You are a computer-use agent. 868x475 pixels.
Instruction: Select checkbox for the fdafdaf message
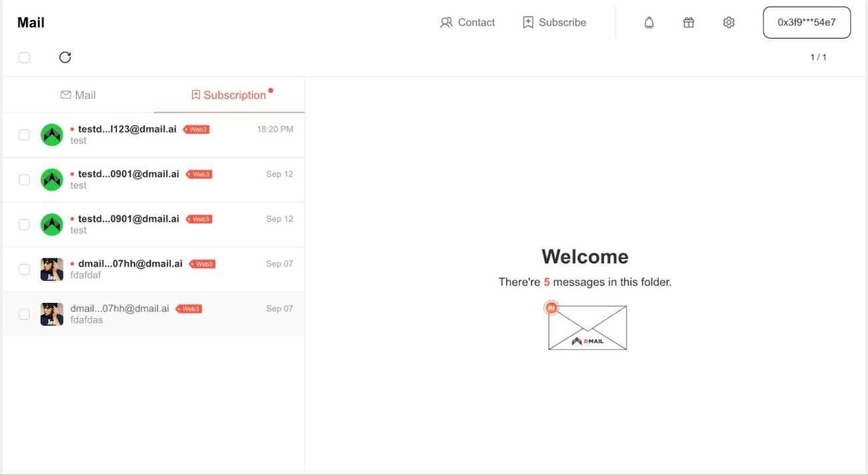(x=24, y=270)
